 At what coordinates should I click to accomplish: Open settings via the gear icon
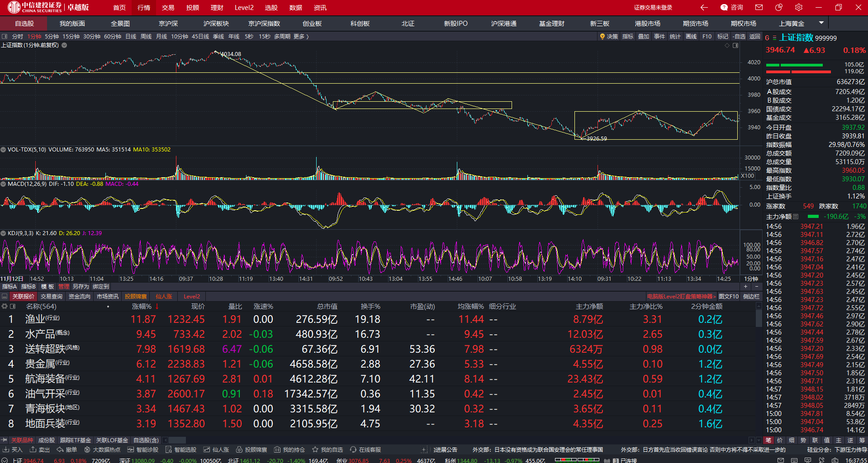[799, 7]
